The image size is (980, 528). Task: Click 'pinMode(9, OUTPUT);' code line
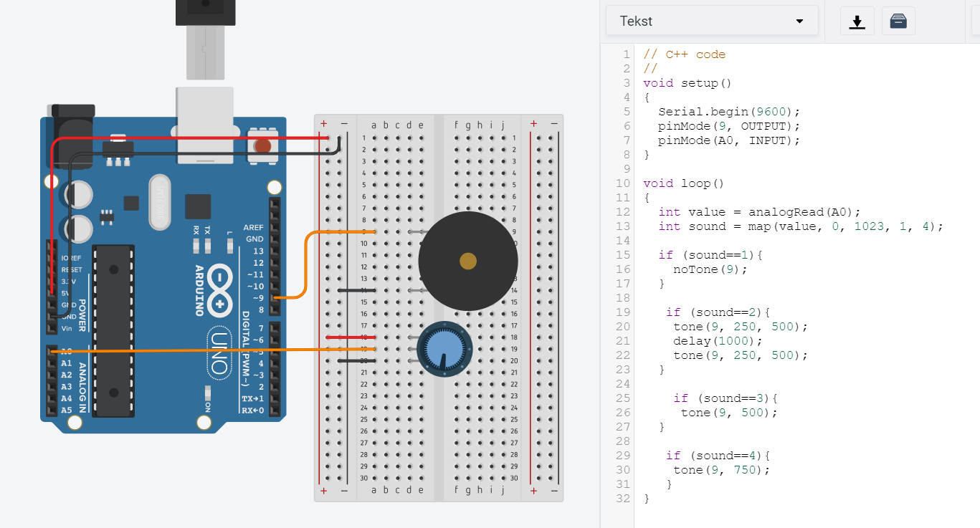click(x=728, y=126)
